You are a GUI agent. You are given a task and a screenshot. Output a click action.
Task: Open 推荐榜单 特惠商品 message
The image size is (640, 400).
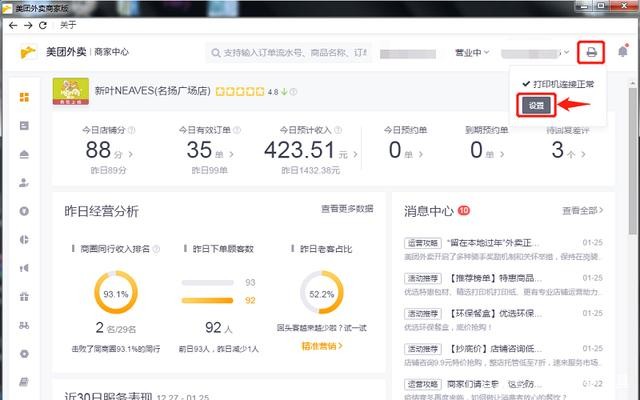coord(503,284)
